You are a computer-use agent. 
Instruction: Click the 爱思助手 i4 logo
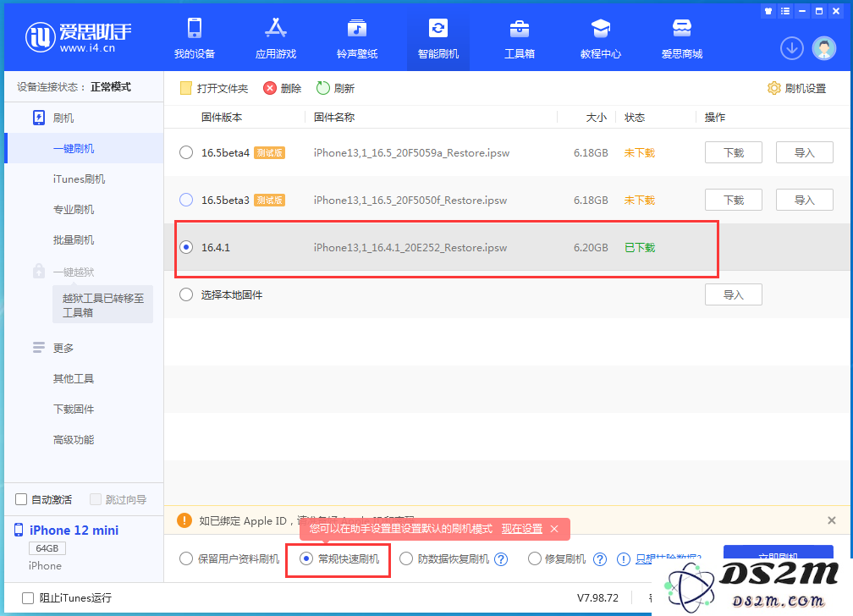(79, 37)
